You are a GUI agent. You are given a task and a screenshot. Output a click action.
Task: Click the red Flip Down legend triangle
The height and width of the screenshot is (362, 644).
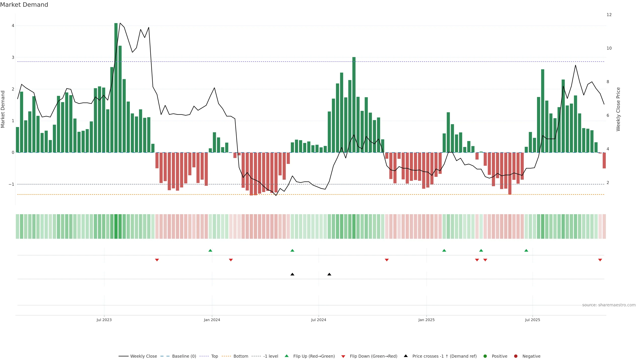pyautogui.click(x=343, y=356)
